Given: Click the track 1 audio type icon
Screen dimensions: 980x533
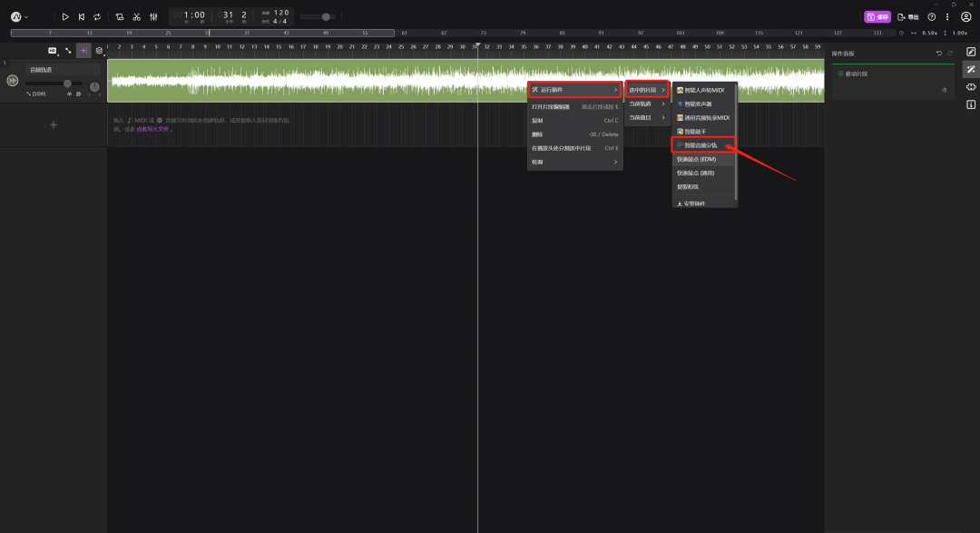Looking at the screenshot, I should (x=13, y=81).
